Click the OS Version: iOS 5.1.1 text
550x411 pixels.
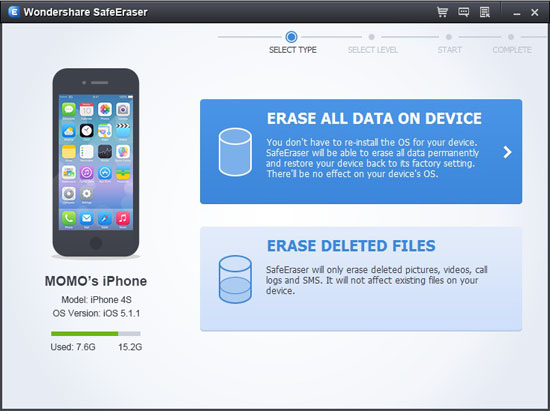pos(96,313)
